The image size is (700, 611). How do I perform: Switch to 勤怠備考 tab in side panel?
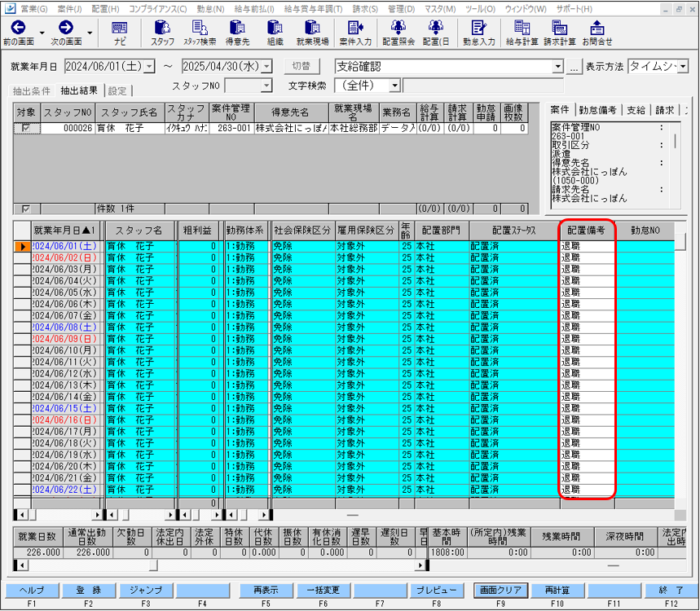tap(597, 110)
